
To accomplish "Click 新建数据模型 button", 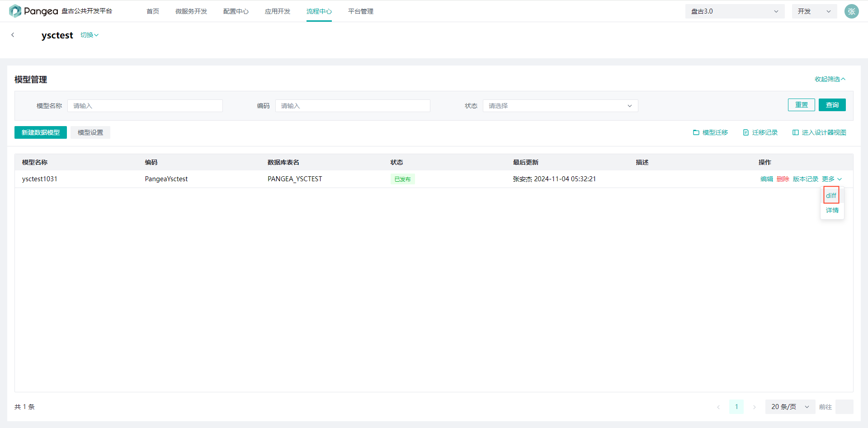I will tap(41, 132).
